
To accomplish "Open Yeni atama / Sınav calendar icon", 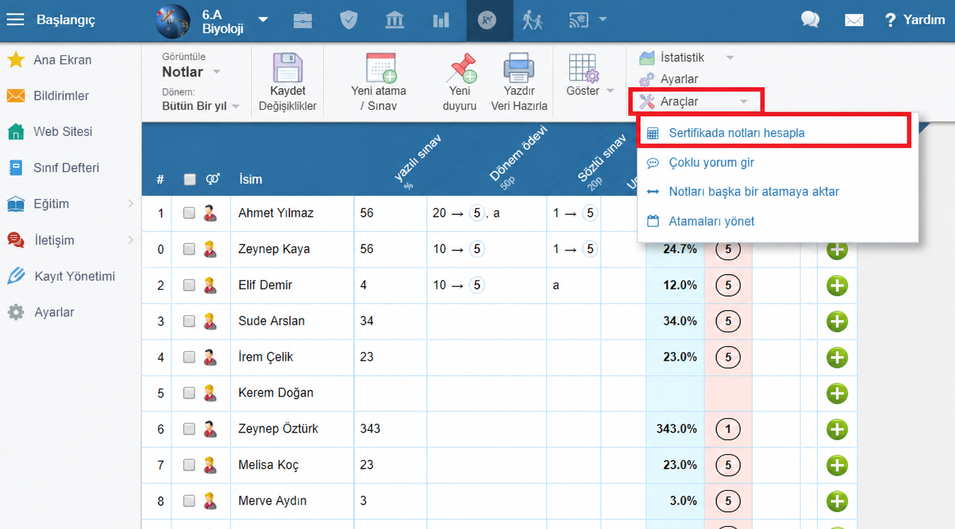I will 381,68.
